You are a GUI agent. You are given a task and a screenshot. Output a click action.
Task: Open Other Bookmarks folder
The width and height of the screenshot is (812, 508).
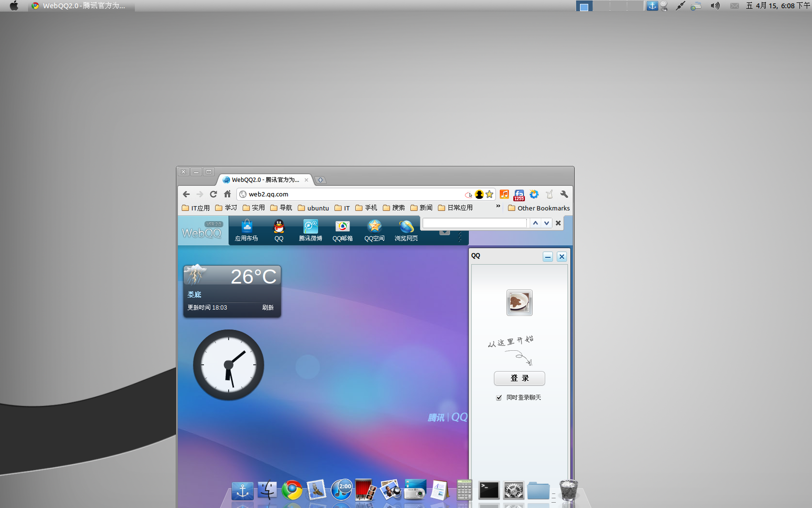538,208
